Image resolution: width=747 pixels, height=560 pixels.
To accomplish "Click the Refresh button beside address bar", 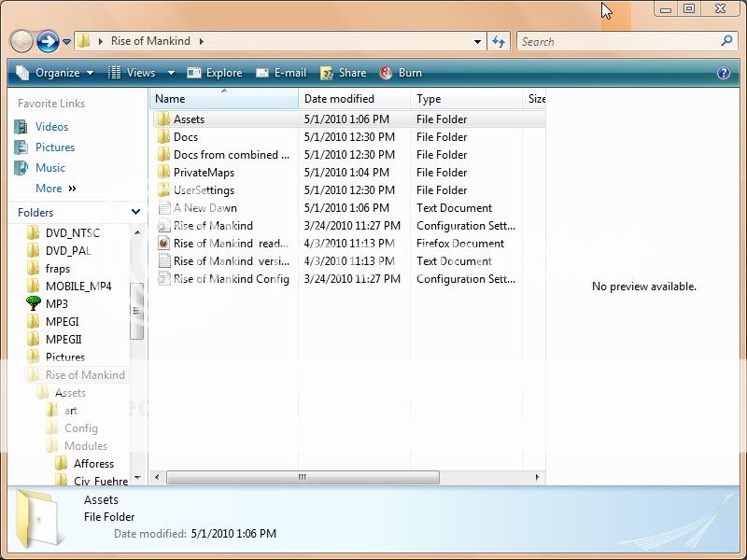I will pos(499,42).
